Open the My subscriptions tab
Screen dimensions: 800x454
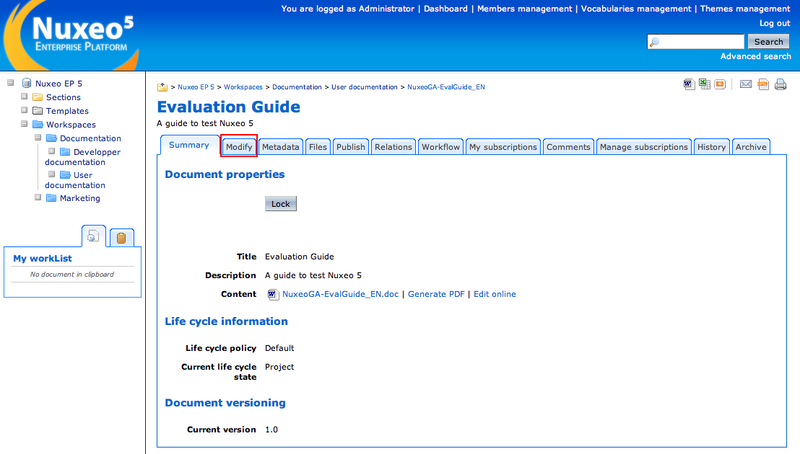503,147
